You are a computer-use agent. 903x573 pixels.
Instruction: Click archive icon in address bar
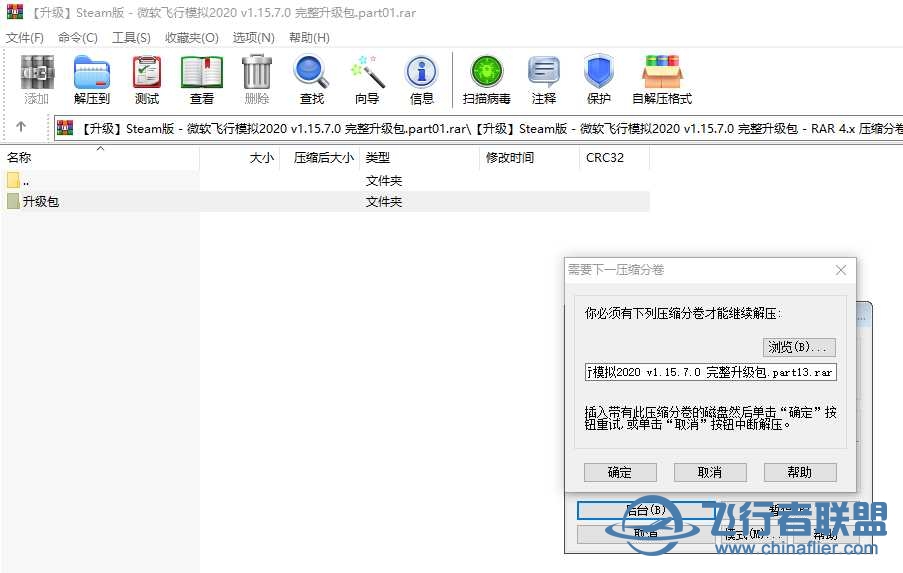[65, 128]
